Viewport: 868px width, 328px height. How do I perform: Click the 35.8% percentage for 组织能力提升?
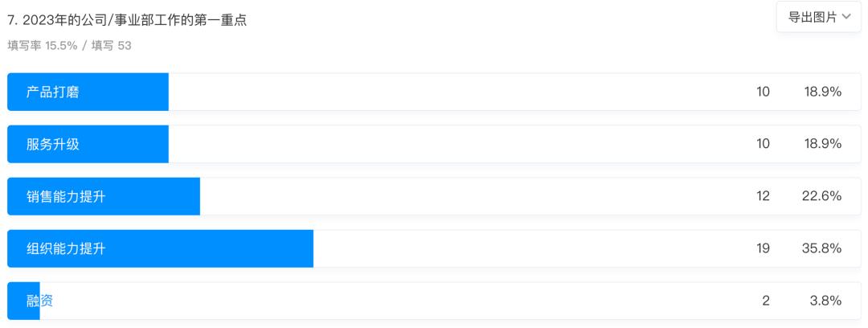click(822, 248)
